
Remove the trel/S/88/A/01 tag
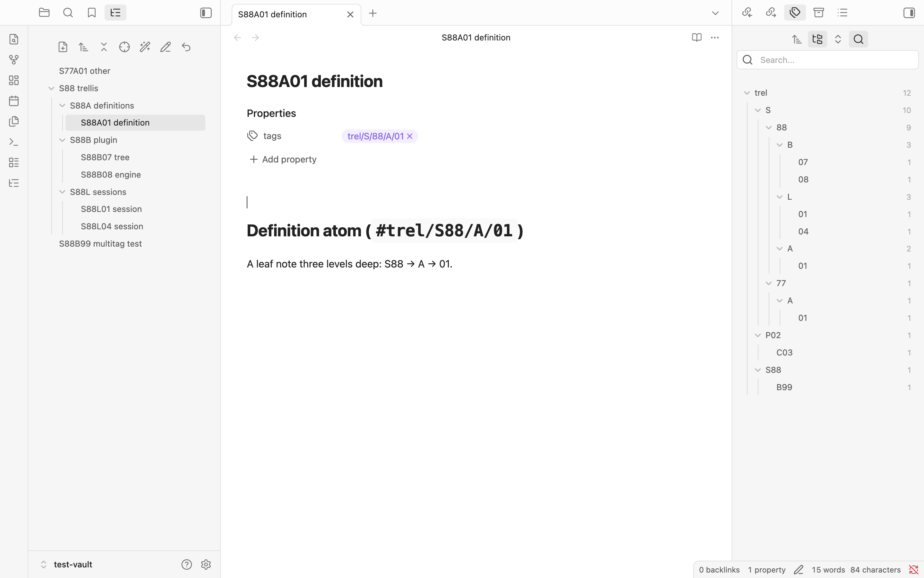[x=410, y=136]
